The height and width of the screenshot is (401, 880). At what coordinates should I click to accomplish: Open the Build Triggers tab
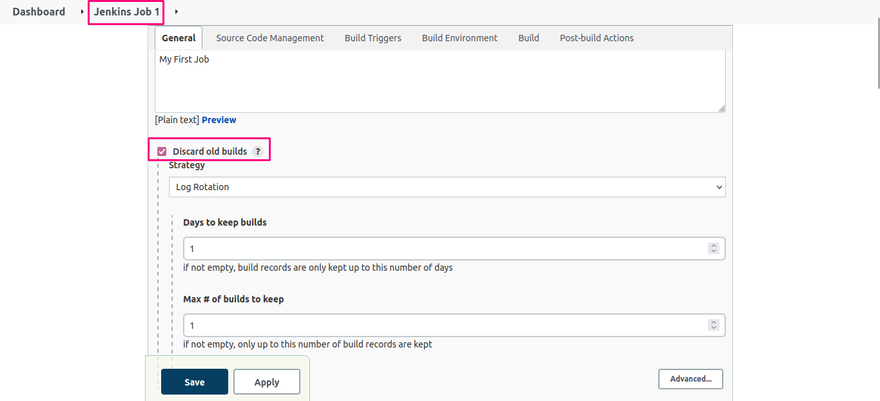click(373, 38)
